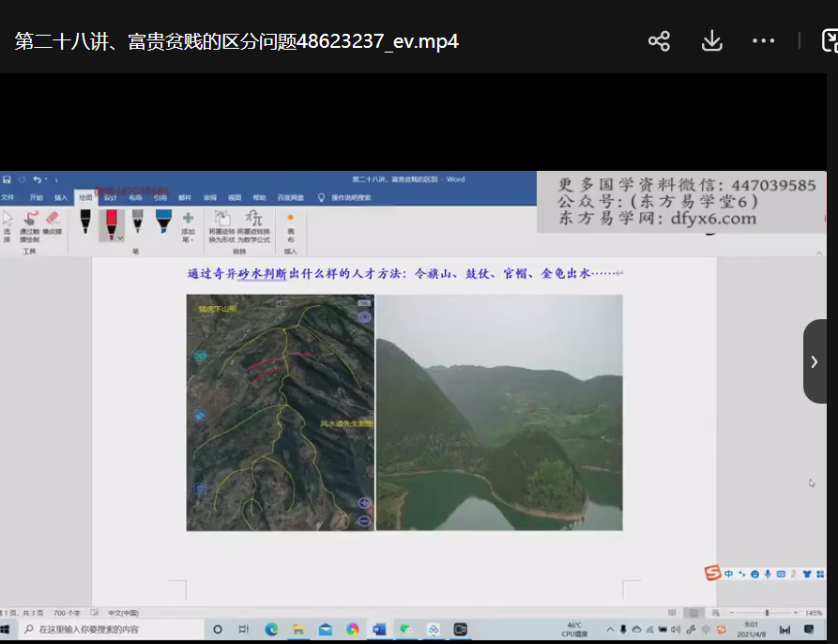Expand the side panel with right chevron
The width and height of the screenshot is (838, 644).
(814, 361)
